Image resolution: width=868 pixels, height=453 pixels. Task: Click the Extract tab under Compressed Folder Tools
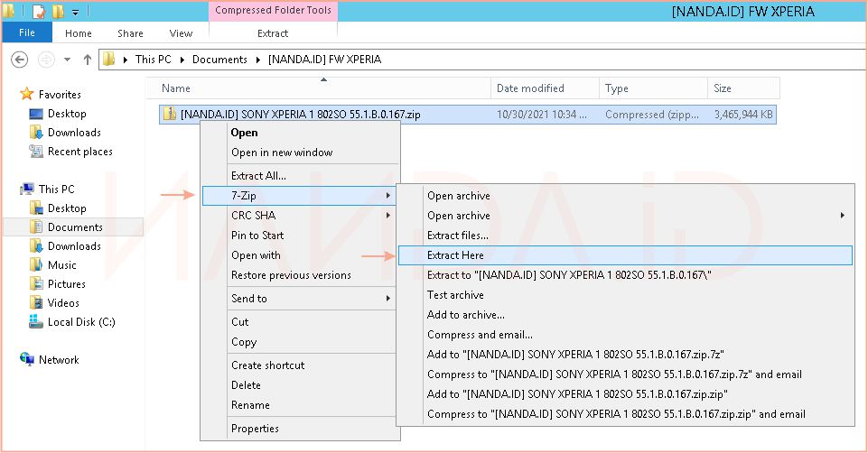coord(273,33)
